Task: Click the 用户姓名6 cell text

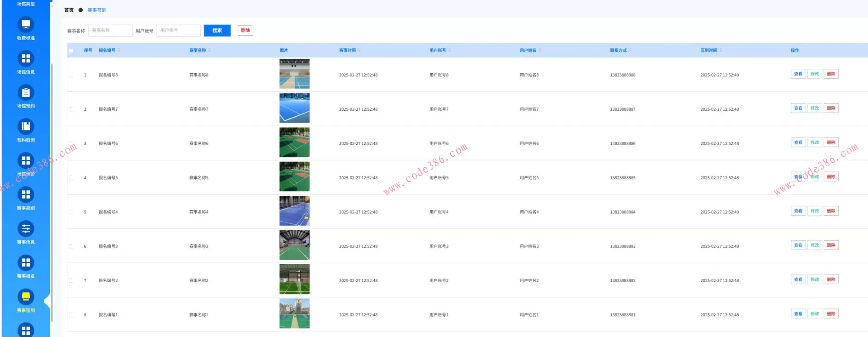Action: point(529,143)
